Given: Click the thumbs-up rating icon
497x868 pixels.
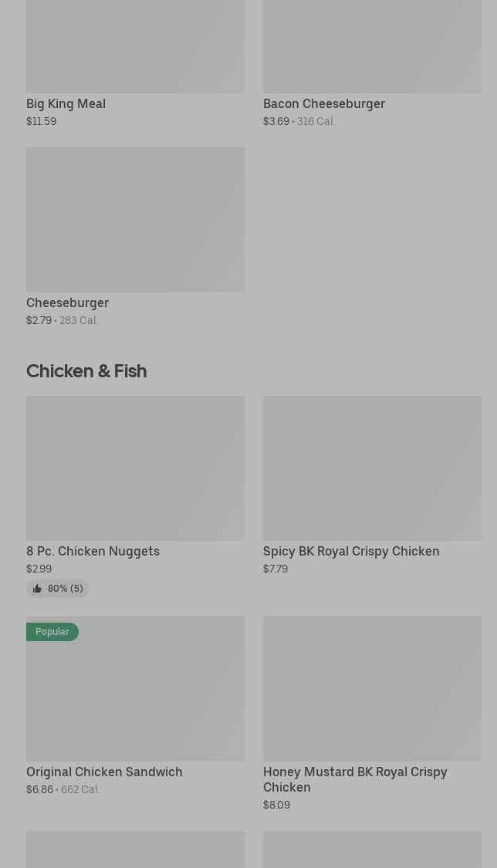Looking at the screenshot, I should pyautogui.click(x=37, y=589).
